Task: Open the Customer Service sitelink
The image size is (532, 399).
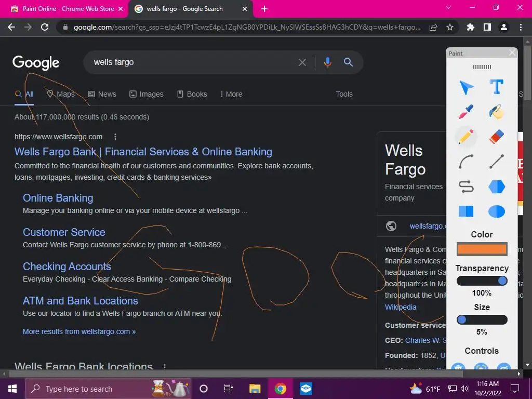Action: 64,232
